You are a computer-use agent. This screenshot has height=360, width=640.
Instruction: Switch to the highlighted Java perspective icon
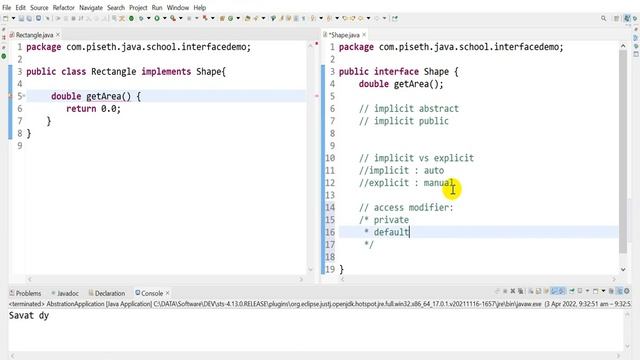[x=627, y=18]
